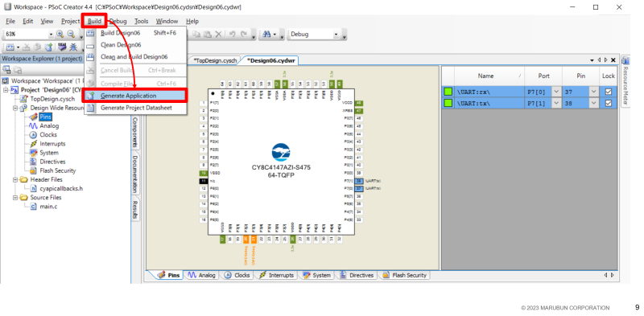Click the binoculars find icon
Screen dimensions: 644x316
pyautogui.click(x=267, y=35)
